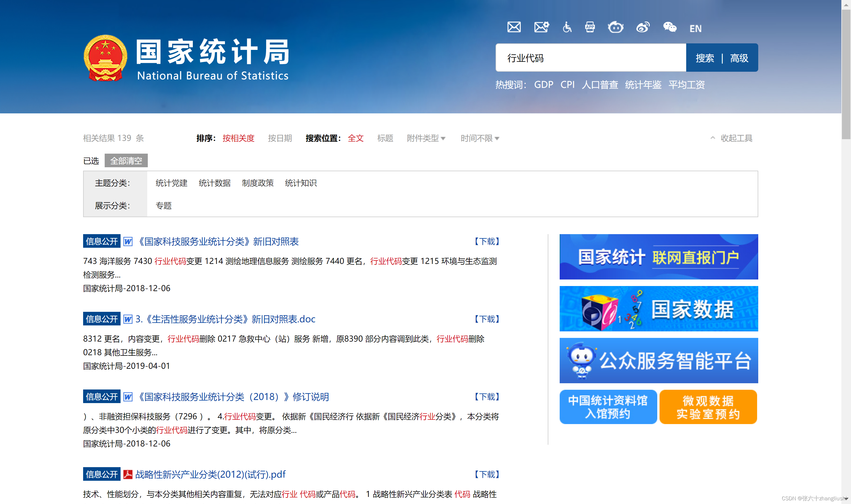
Task: Open the 时间不限 time filter dropdown
Action: [479, 138]
